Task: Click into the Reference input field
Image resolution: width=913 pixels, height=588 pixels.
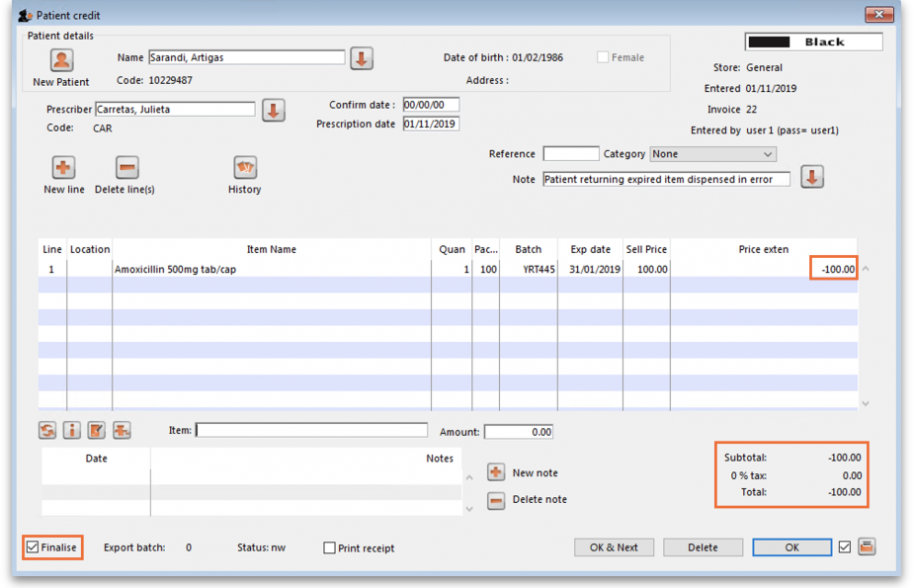Action: (570, 154)
